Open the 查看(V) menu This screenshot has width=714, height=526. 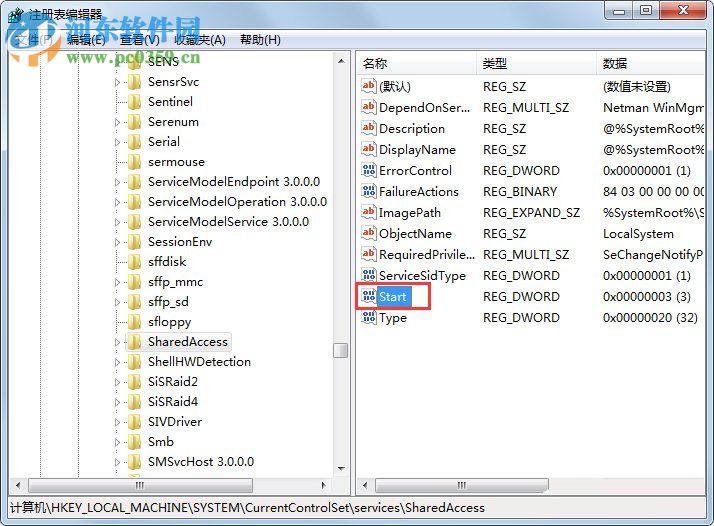(140, 40)
